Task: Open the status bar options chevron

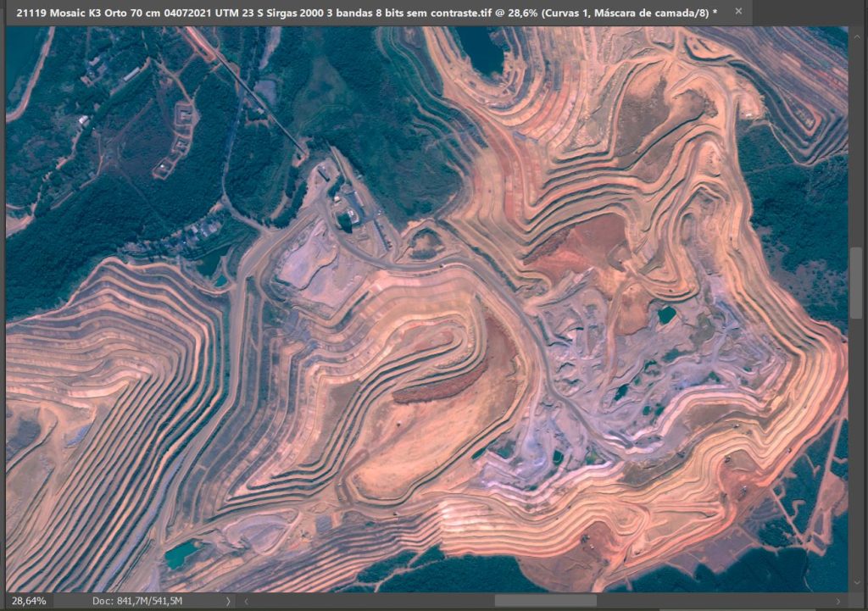Action: (x=227, y=600)
